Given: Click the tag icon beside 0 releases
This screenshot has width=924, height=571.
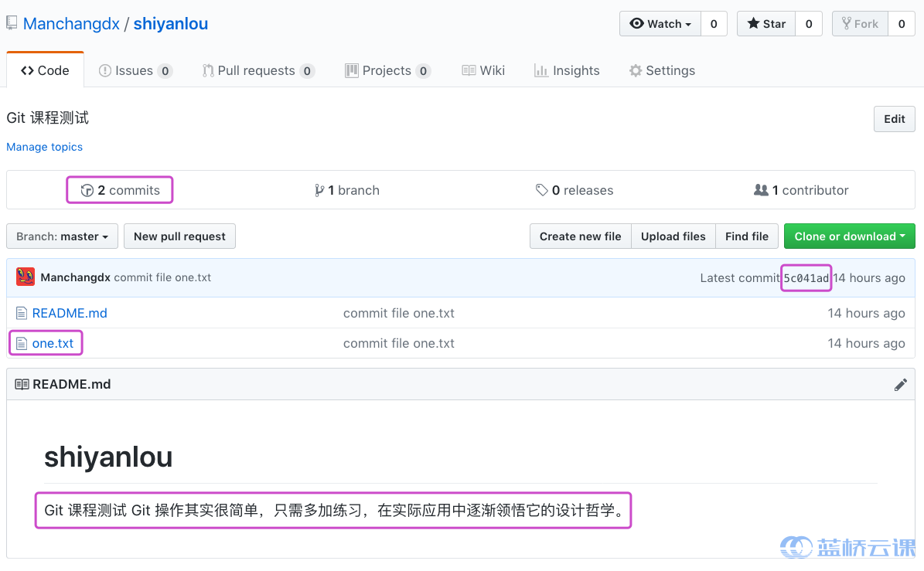Looking at the screenshot, I should pyautogui.click(x=541, y=190).
